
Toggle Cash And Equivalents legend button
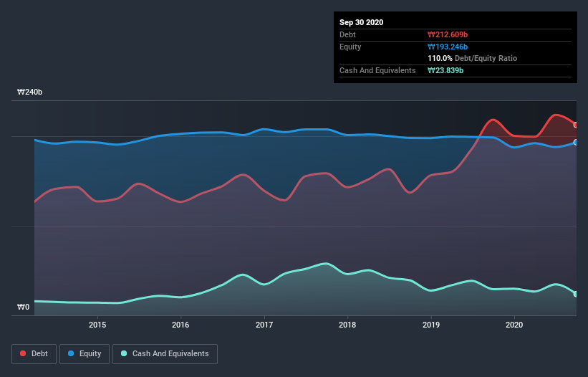(x=165, y=354)
